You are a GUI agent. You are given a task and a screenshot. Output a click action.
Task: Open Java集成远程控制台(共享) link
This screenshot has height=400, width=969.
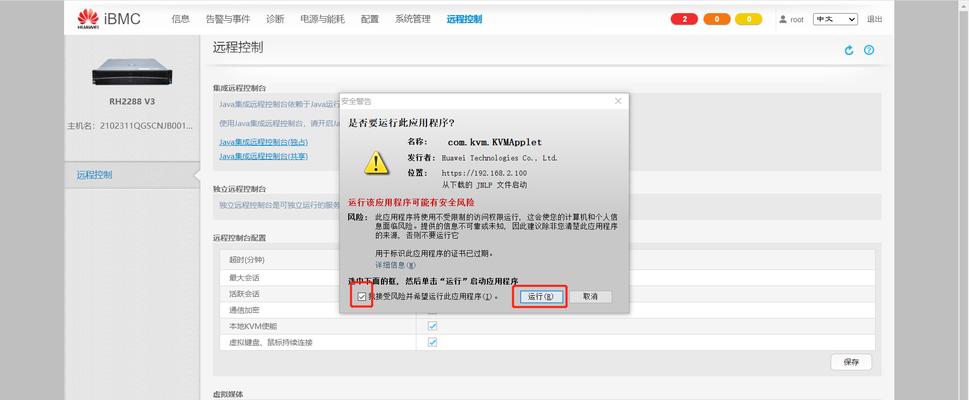pos(263,156)
